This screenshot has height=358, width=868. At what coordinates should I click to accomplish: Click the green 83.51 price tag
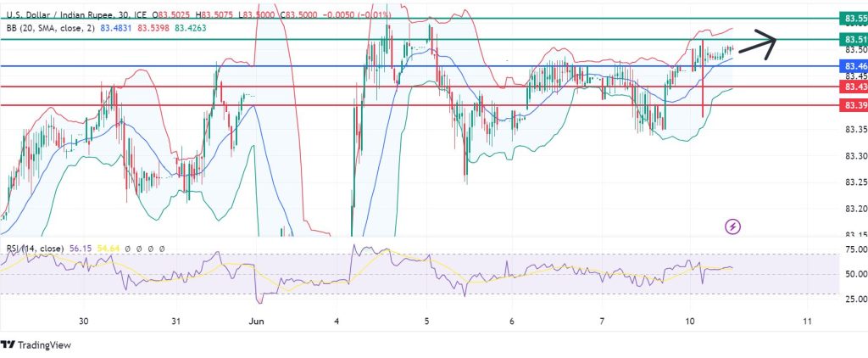coord(854,39)
